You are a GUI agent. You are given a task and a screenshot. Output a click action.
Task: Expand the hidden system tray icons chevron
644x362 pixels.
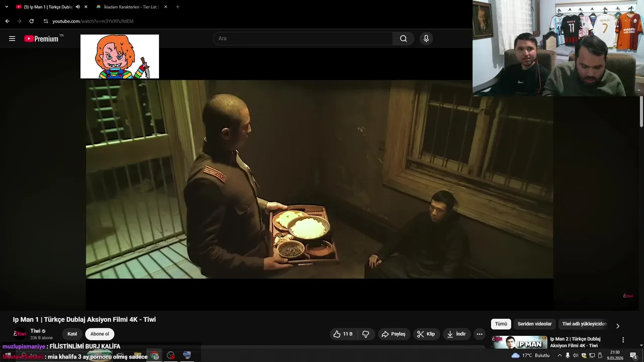(x=559, y=355)
